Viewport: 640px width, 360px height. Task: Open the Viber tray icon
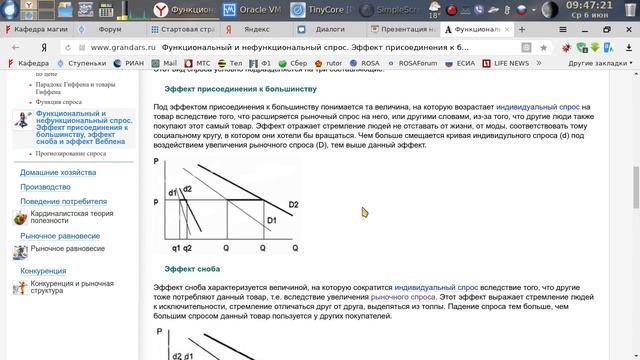click(479, 10)
